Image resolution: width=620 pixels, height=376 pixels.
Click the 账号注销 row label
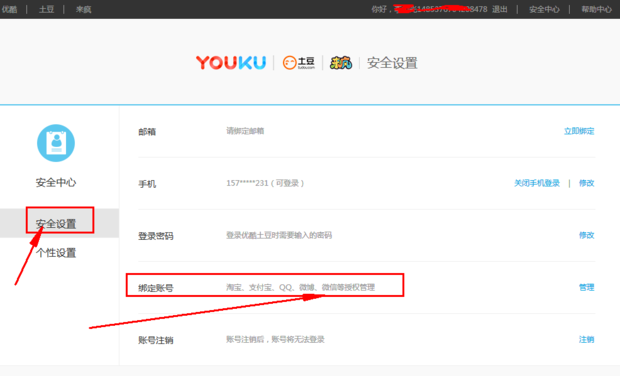(155, 340)
